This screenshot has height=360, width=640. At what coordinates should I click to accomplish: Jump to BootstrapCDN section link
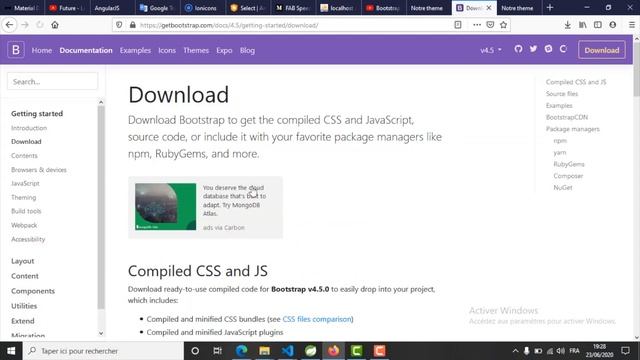(567, 117)
